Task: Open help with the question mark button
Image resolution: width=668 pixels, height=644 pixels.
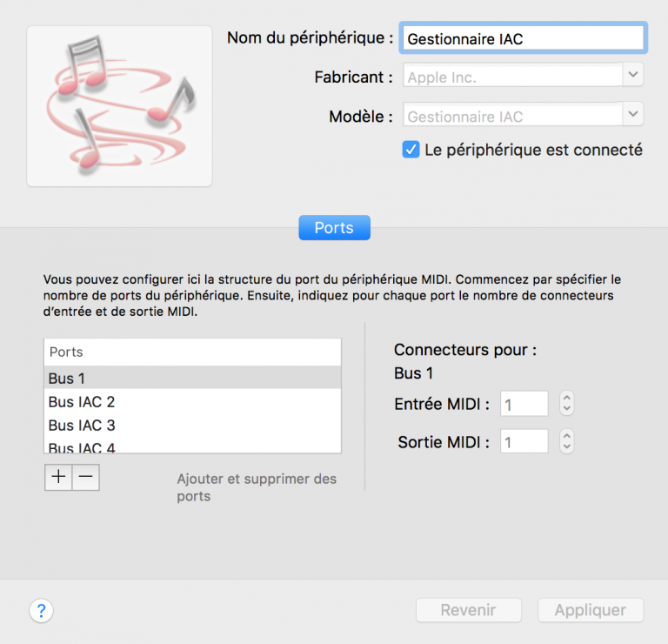Action: tap(42, 610)
